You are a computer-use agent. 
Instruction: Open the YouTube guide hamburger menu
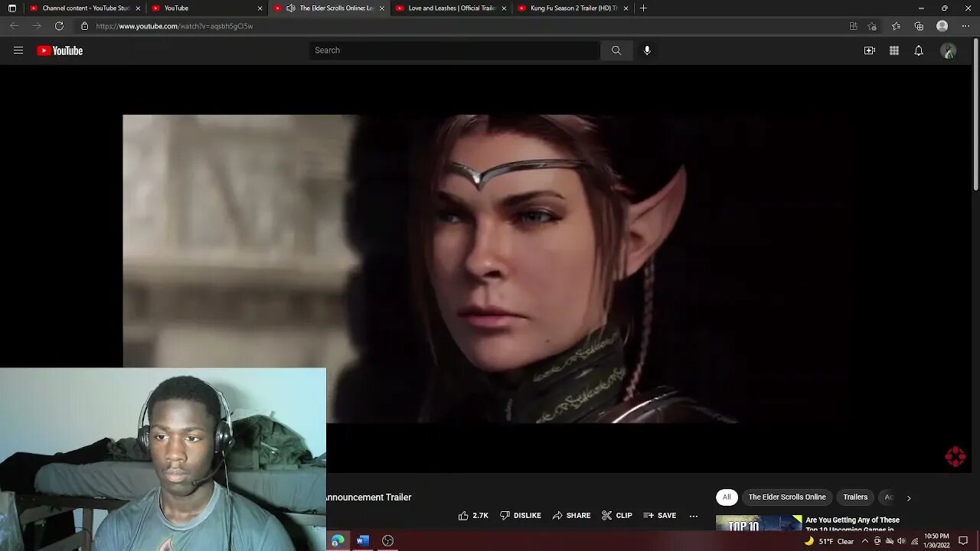tap(18, 51)
